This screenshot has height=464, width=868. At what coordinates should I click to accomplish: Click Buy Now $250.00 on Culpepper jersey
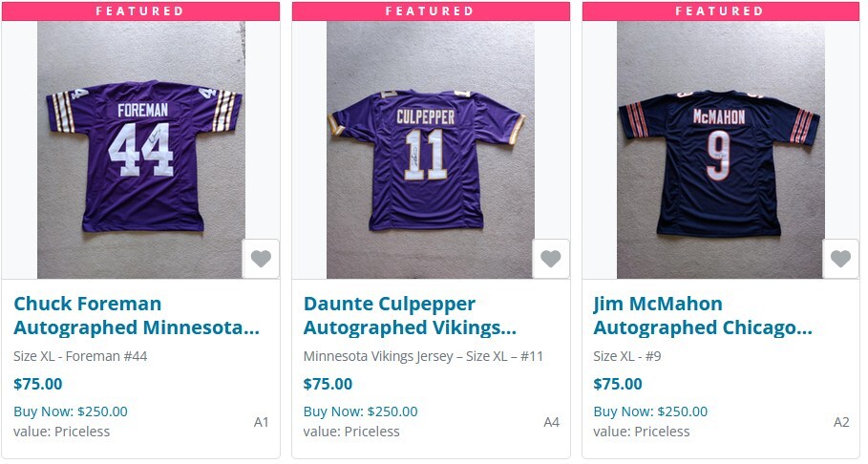(360, 411)
